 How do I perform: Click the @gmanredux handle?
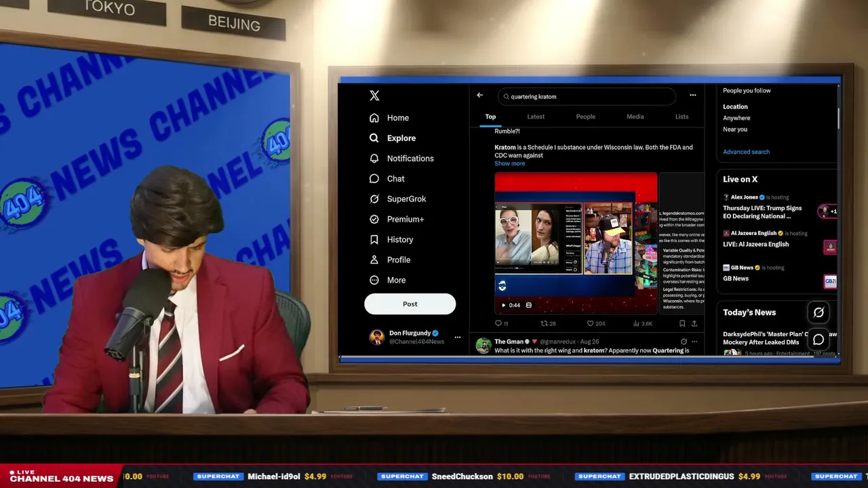pos(559,342)
